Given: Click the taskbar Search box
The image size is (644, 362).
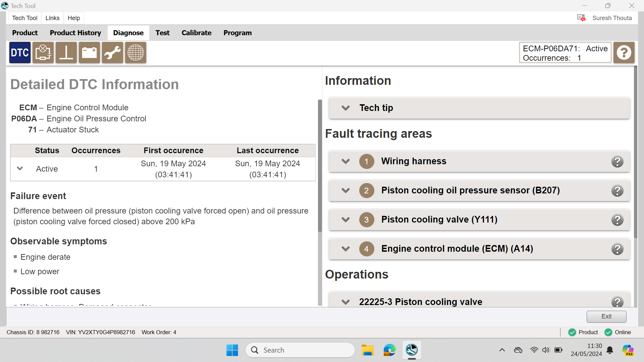Looking at the screenshot, I should click(x=300, y=350).
